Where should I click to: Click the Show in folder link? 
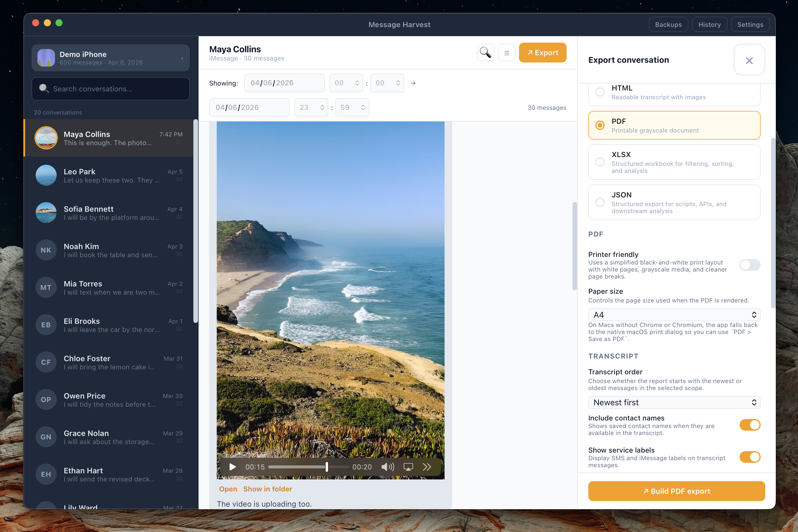[x=268, y=489]
